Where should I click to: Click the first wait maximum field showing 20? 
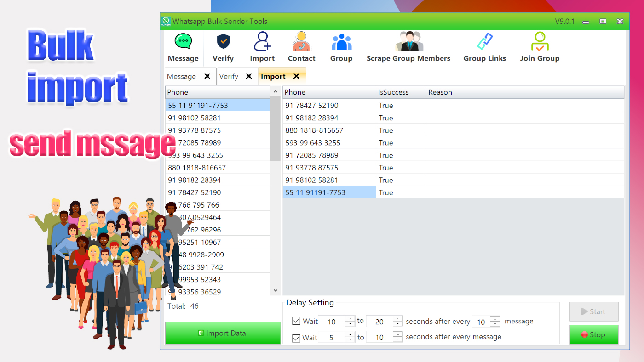coord(379,322)
